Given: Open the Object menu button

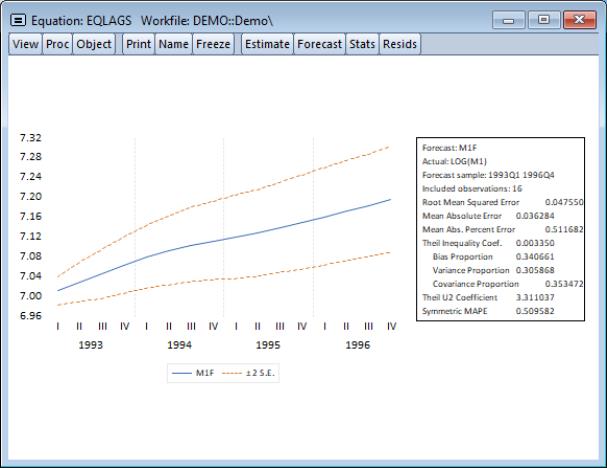Looking at the screenshot, I should (x=94, y=44).
